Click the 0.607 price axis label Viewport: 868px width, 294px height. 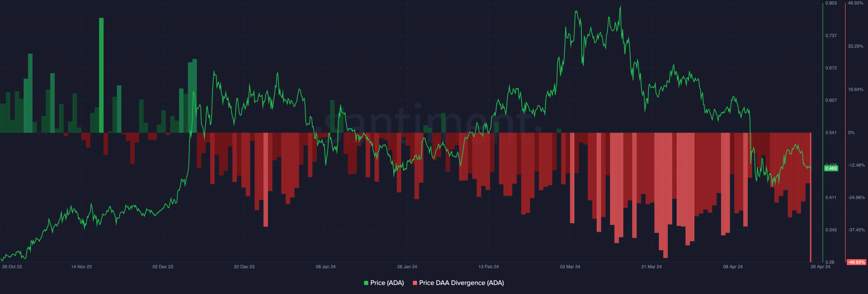point(831,100)
